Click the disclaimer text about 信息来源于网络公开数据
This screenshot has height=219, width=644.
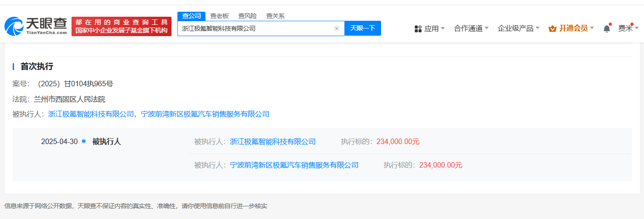pos(136,206)
